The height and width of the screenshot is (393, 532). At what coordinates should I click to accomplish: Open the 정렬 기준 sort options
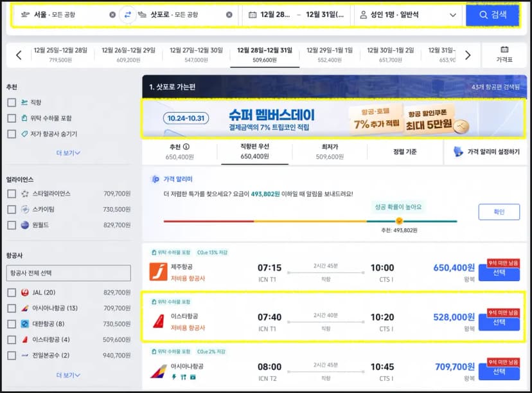pyautogui.click(x=405, y=152)
